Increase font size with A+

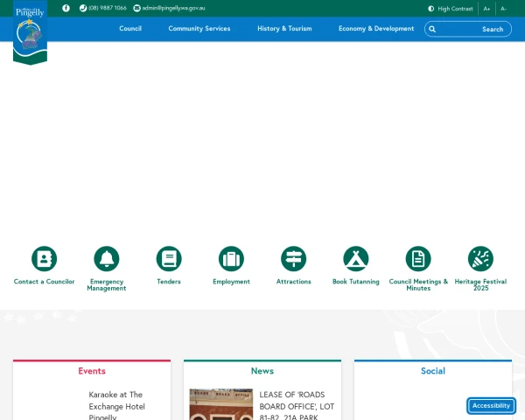(486, 9)
